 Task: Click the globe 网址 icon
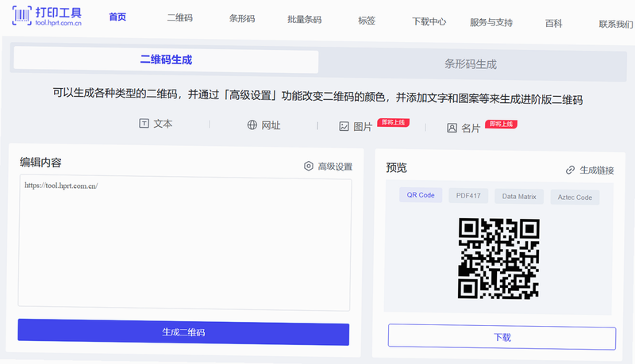tap(252, 125)
